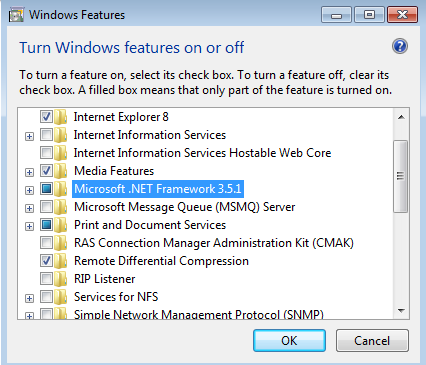Uncheck the Internet Explorer 8 checkbox
Image resolution: width=426 pixels, height=365 pixels.
click(x=46, y=117)
